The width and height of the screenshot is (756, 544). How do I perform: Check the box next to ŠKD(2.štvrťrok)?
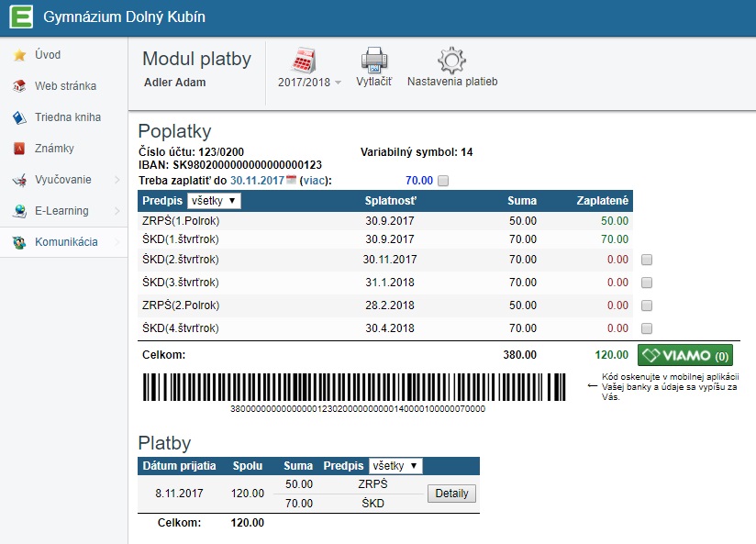(x=647, y=260)
